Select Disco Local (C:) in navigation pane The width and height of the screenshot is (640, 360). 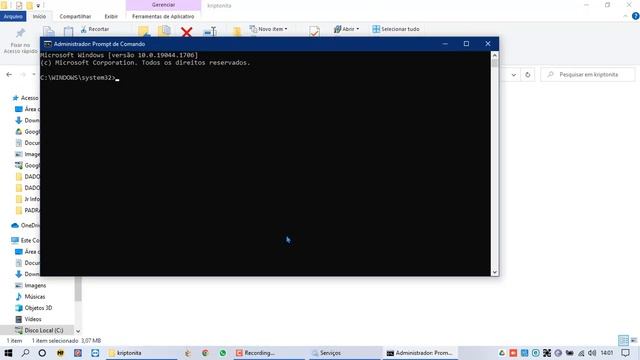pyautogui.click(x=39, y=330)
